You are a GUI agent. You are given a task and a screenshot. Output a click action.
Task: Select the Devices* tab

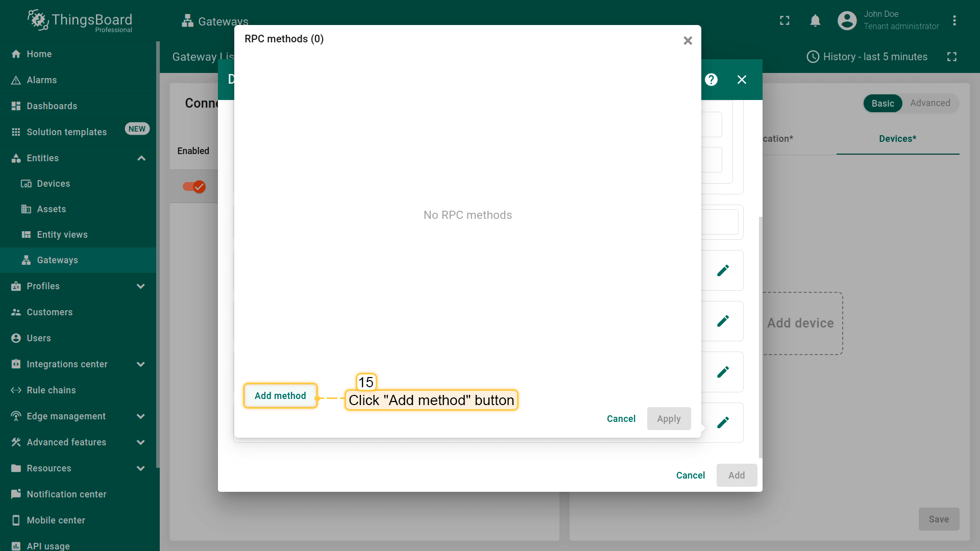pos(897,139)
